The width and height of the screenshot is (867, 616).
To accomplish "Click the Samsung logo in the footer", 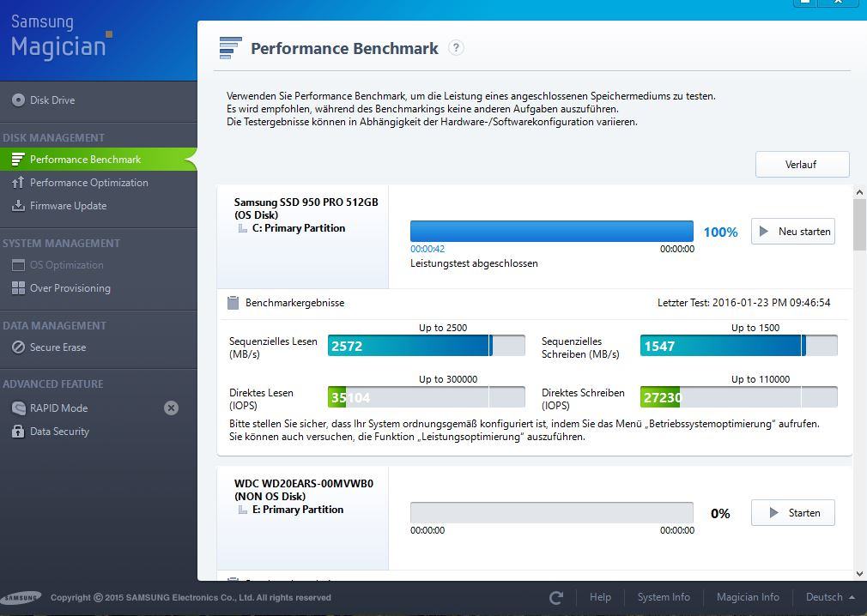I will (x=21, y=597).
